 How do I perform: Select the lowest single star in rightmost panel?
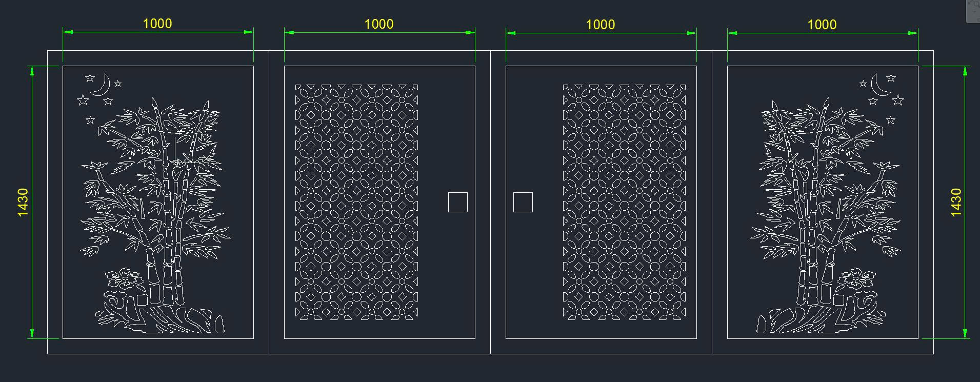click(x=891, y=120)
